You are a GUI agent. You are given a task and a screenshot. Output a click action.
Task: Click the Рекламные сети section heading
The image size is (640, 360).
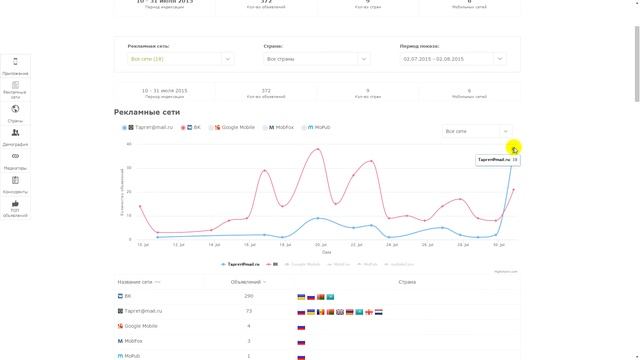click(x=147, y=112)
